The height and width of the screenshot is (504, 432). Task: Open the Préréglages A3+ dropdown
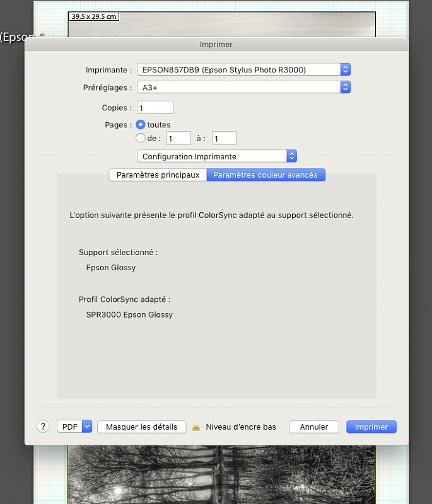click(243, 88)
